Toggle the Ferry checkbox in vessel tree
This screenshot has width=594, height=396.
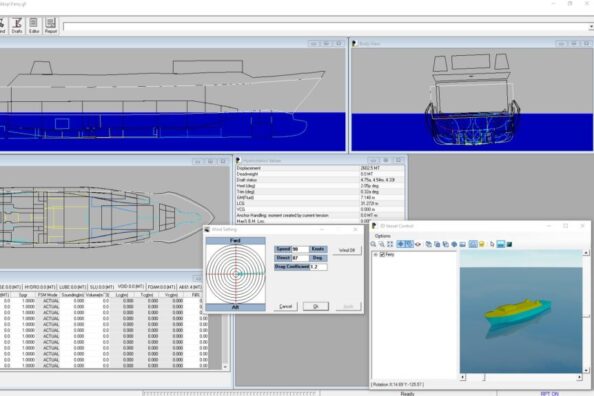(382, 255)
